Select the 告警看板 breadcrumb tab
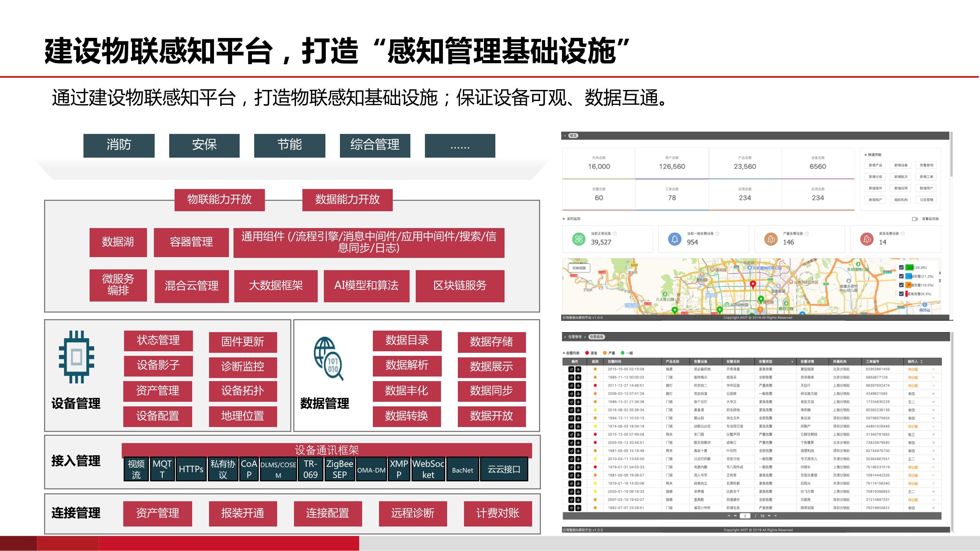The height and width of the screenshot is (551, 980). (596, 337)
